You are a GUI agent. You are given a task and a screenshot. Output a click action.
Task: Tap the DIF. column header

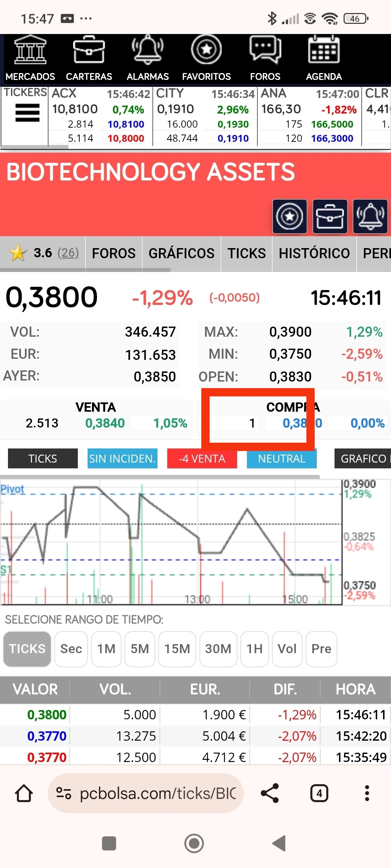[285, 689]
